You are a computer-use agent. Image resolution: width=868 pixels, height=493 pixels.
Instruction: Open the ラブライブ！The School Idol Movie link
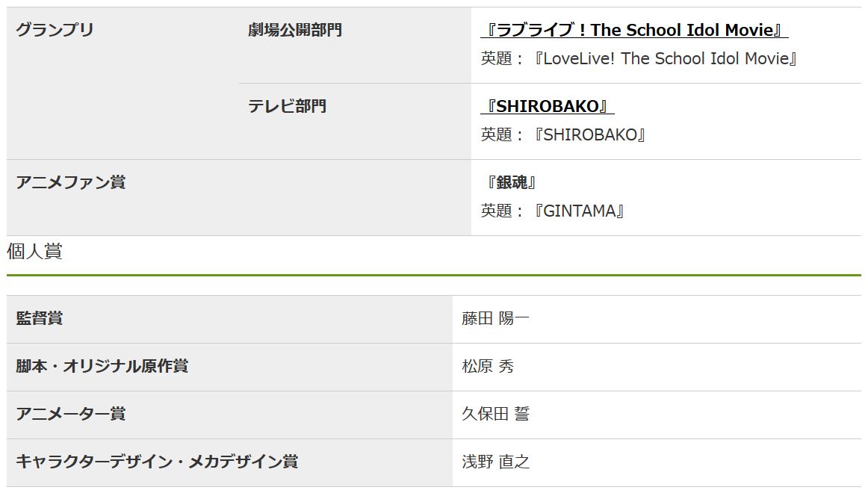pos(633,30)
